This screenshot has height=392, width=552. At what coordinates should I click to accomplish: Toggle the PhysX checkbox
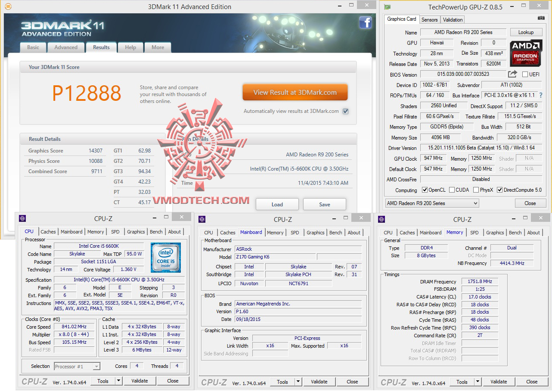476,190
